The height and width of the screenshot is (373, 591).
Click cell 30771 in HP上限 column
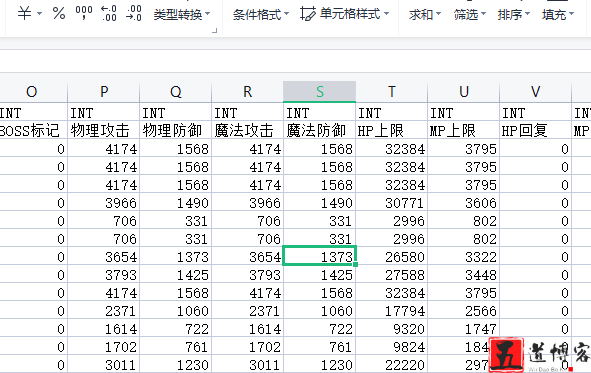[x=392, y=203]
